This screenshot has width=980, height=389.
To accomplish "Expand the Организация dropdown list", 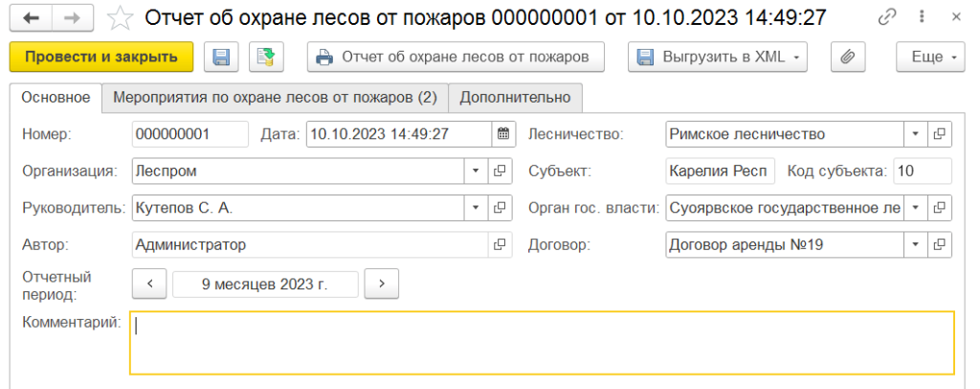I will 476,171.
